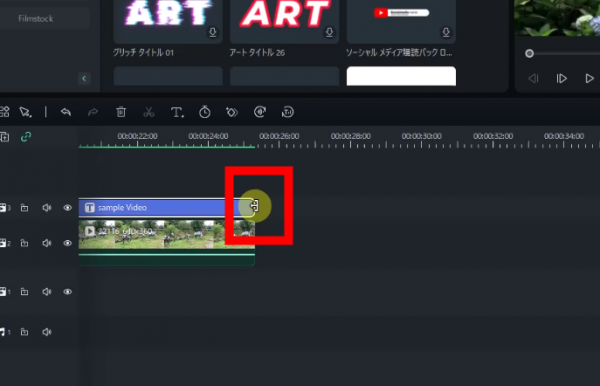The height and width of the screenshot is (386, 600).
Task: Click the color tag paint icon
Action: 232,112
